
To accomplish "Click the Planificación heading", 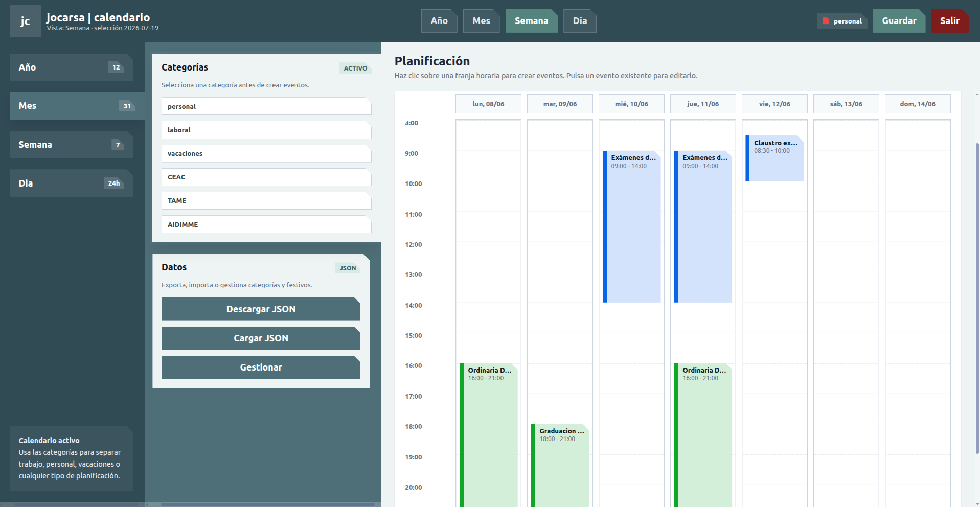I will click(x=432, y=61).
